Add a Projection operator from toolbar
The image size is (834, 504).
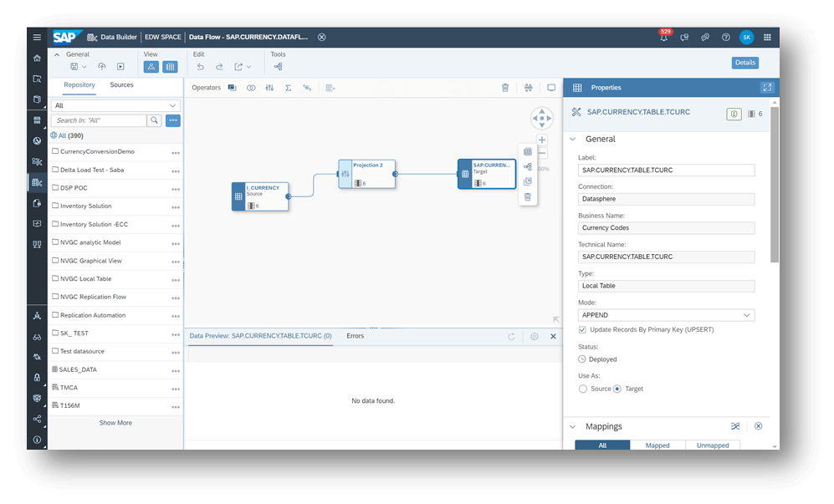tap(269, 88)
